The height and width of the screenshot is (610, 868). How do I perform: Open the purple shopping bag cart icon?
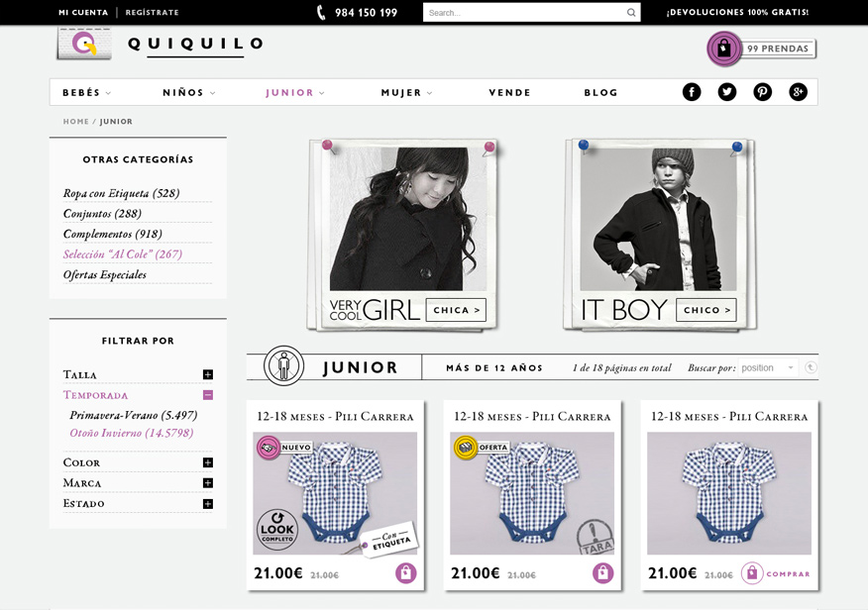(724, 49)
